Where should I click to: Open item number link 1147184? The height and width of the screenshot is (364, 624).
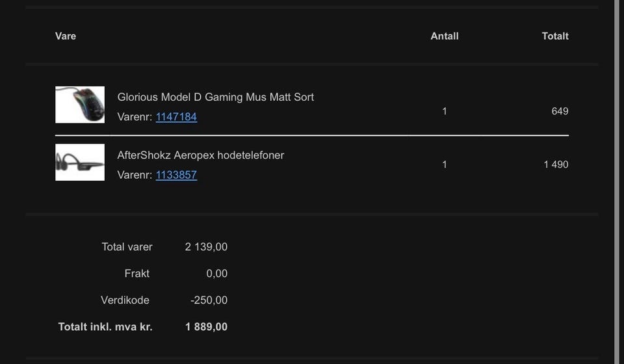[x=176, y=117]
